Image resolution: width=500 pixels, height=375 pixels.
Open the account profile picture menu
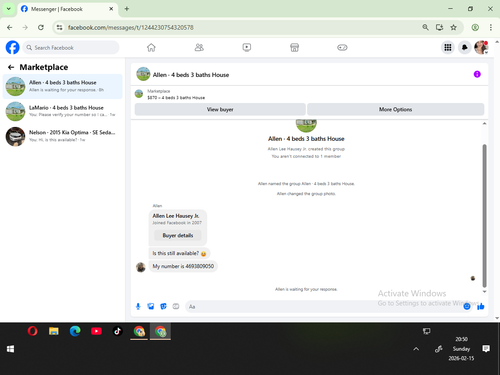481,47
